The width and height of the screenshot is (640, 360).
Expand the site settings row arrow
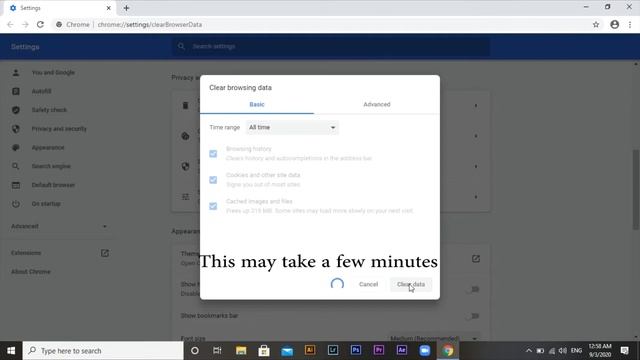(476, 197)
